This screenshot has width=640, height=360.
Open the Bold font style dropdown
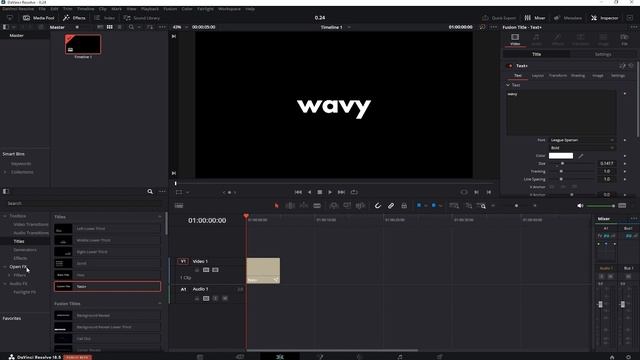[582, 148]
